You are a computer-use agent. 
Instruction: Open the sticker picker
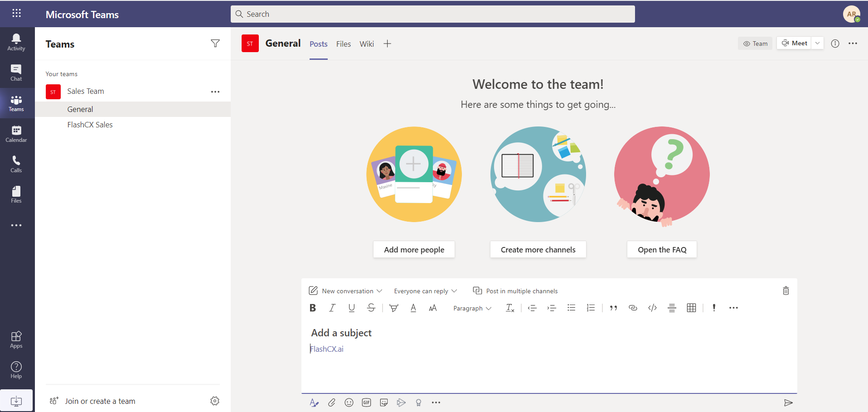[x=384, y=402]
